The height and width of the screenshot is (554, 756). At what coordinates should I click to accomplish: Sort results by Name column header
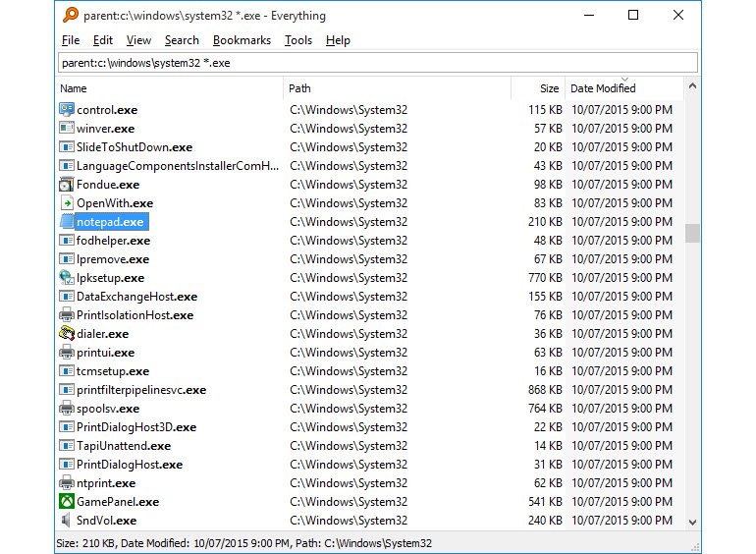coord(74,88)
